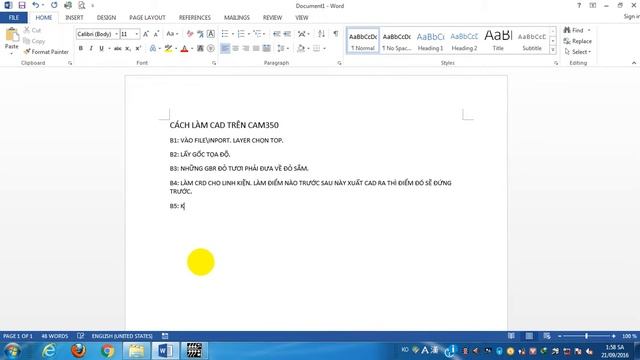The height and width of the screenshot is (360, 640).
Task: Switch to the REVIEW tab
Action: click(272, 18)
